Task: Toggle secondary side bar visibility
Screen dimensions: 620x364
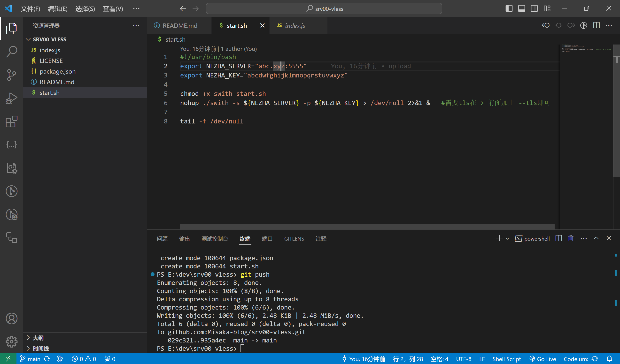Action: [534, 9]
